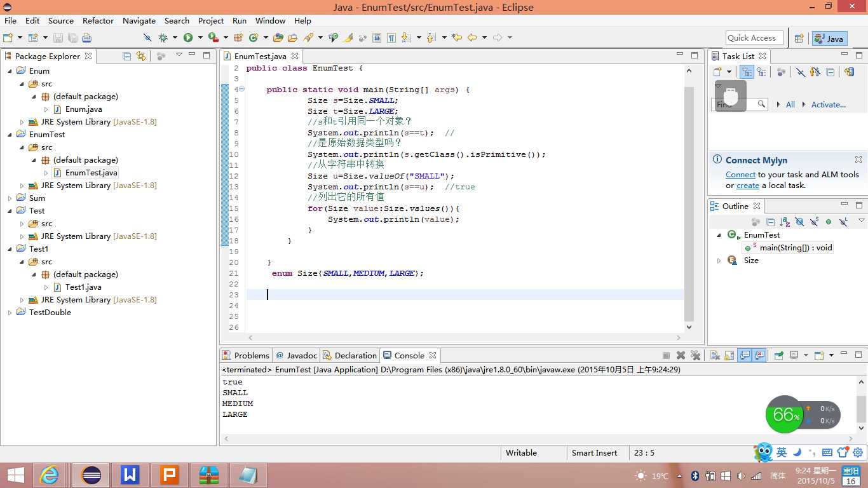Click the Back navigation arrow in toolbar
The height and width of the screenshot is (488, 868).
tap(472, 37)
